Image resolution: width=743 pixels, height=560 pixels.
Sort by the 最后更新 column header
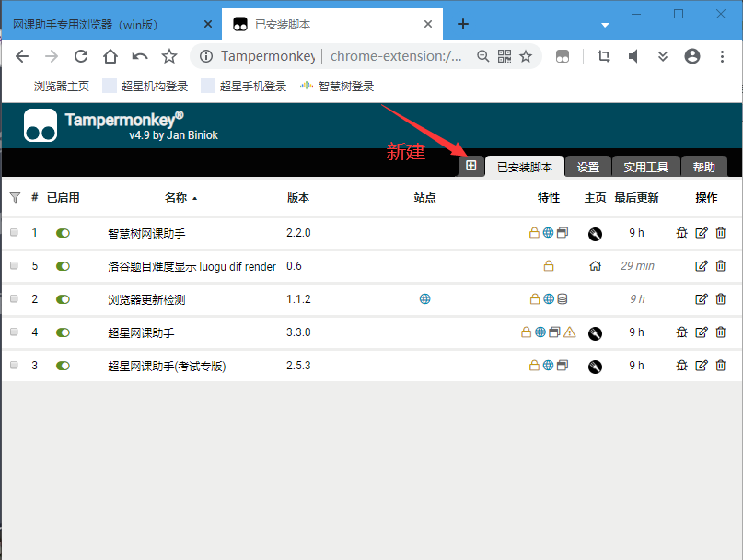coord(636,198)
